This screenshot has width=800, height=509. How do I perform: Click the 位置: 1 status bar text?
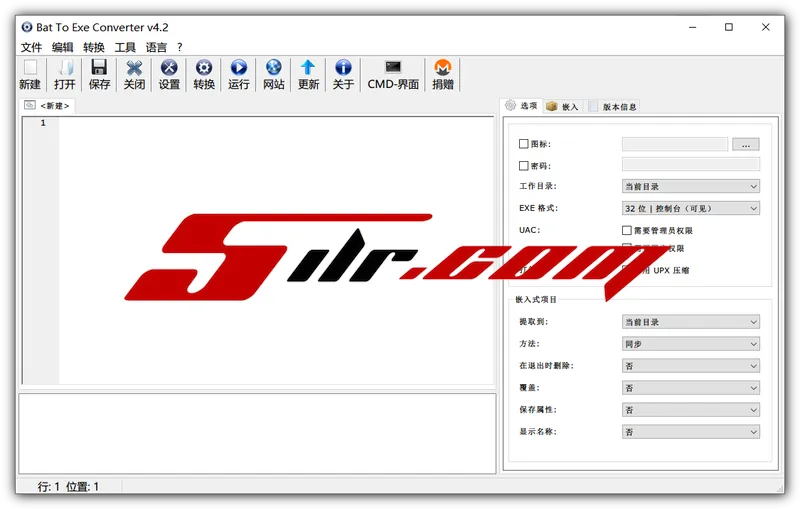tap(82, 487)
